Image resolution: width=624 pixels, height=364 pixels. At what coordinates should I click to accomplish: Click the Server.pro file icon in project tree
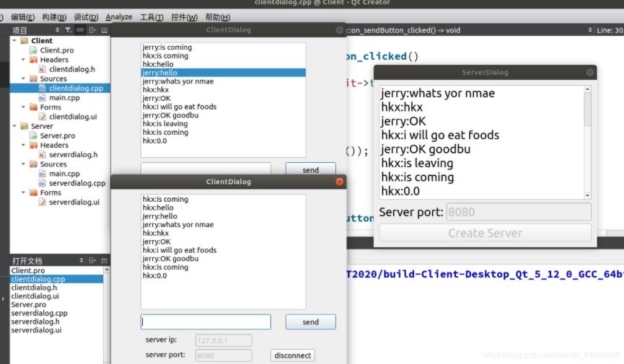click(x=34, y=136)
